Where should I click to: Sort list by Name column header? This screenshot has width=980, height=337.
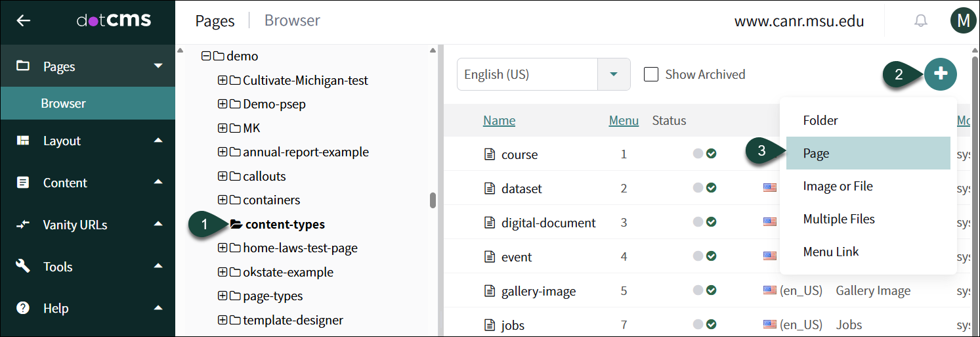pyautogui.click(x=499, y=120)
